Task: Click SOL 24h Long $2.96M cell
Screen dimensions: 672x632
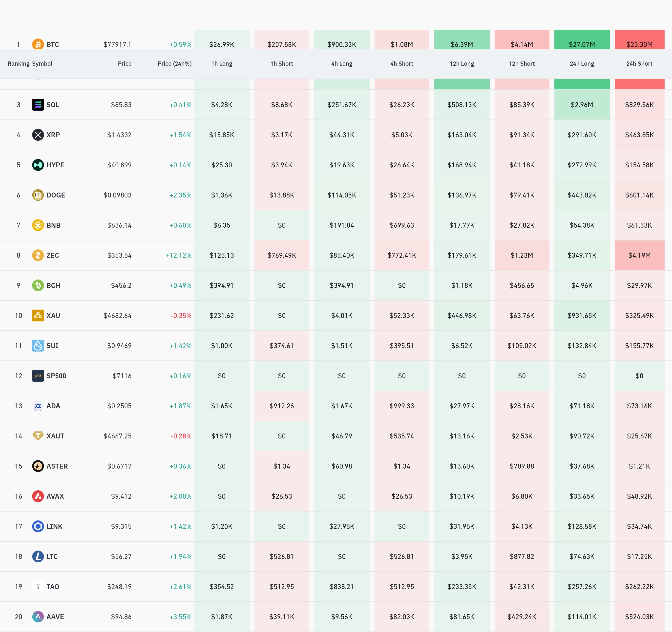Action: click(582, 105)
